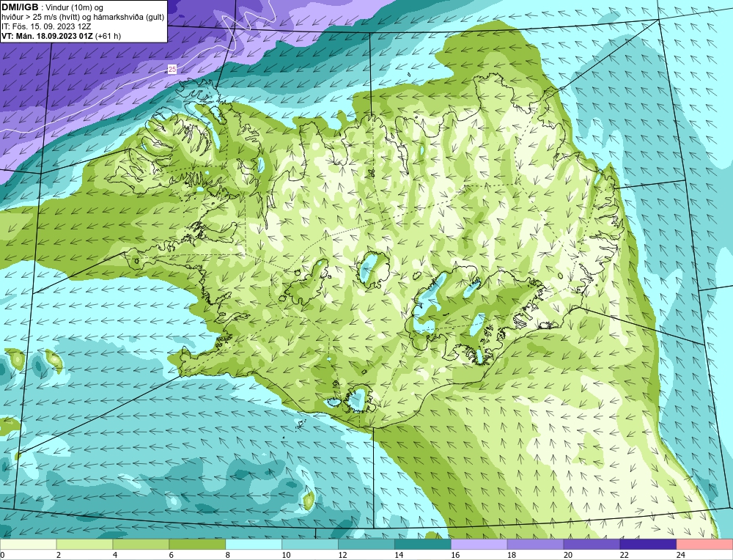Click the dark green 6-8 m/s legend swatch
Screen dimensions: 733x560
point(197,545)
